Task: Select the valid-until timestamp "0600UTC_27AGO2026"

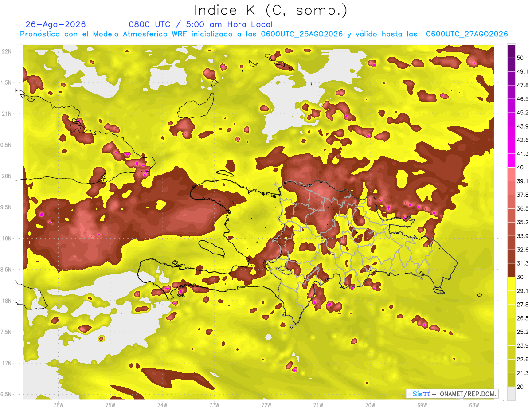Action: coord(466,34)
